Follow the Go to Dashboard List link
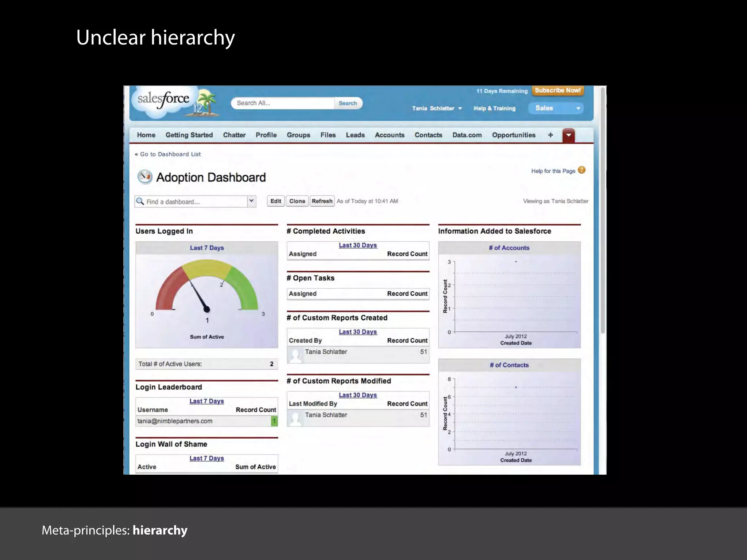Image resolution: width=747 pixels, height=560 pixels. [170, 154]
